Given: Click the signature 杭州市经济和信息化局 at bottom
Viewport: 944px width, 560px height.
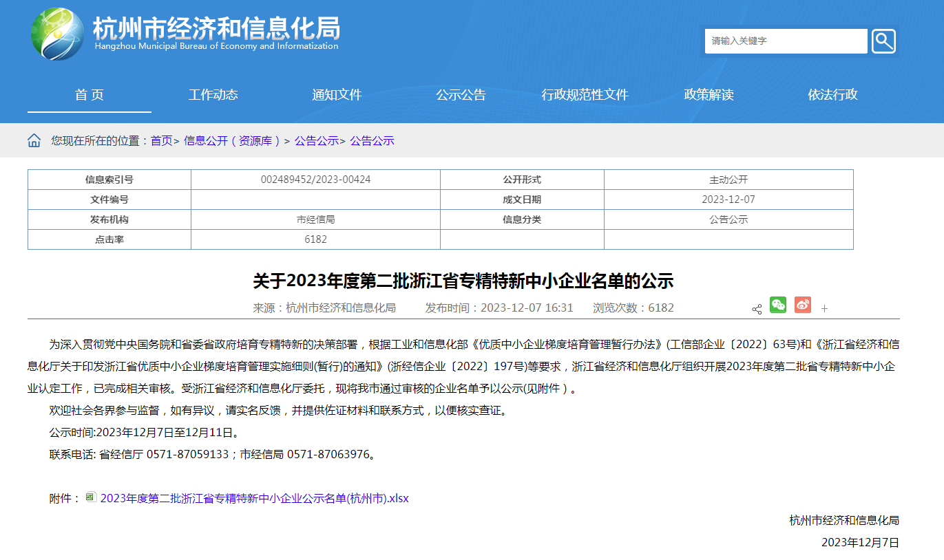Looking at the screenshot, I should point(844,520).
